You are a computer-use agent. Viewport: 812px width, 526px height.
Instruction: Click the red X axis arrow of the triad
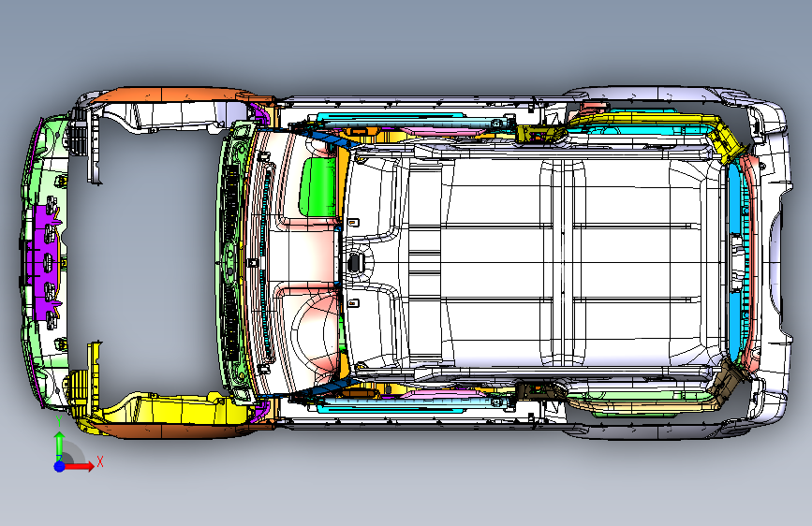pyautogui.click(x=80, y=466)
